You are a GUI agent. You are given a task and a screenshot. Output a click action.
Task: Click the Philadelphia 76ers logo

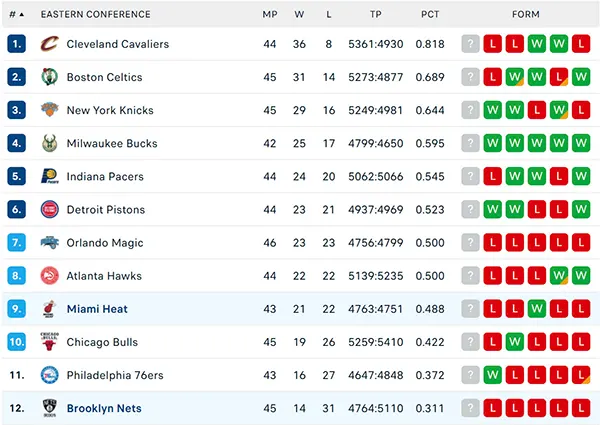50,375
